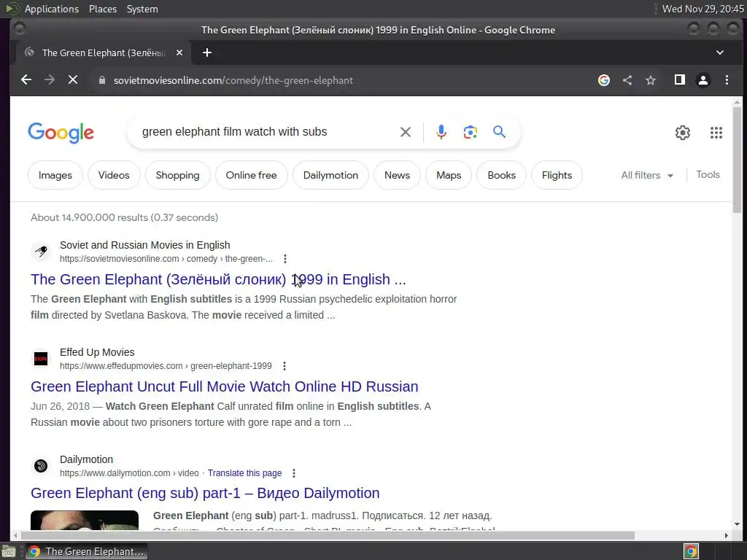Go back to the previous page
Viewport: 747px width, 560px height.
click(26, 80)
